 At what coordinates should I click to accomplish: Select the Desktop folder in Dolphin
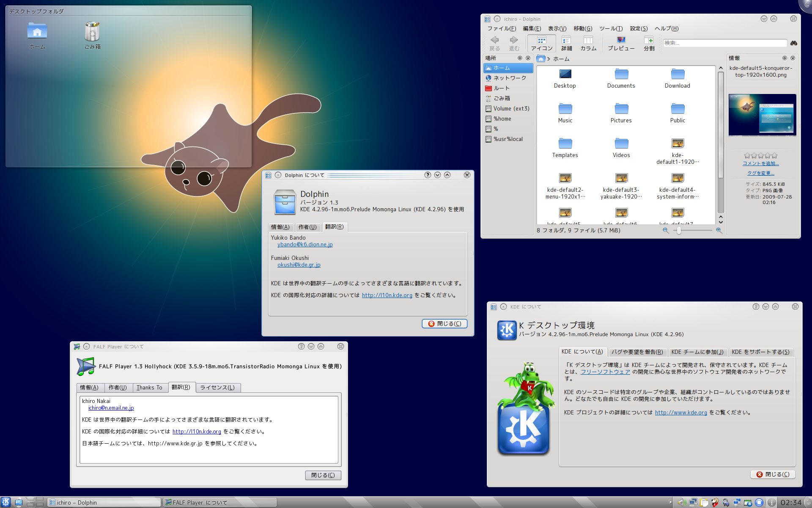565,78
